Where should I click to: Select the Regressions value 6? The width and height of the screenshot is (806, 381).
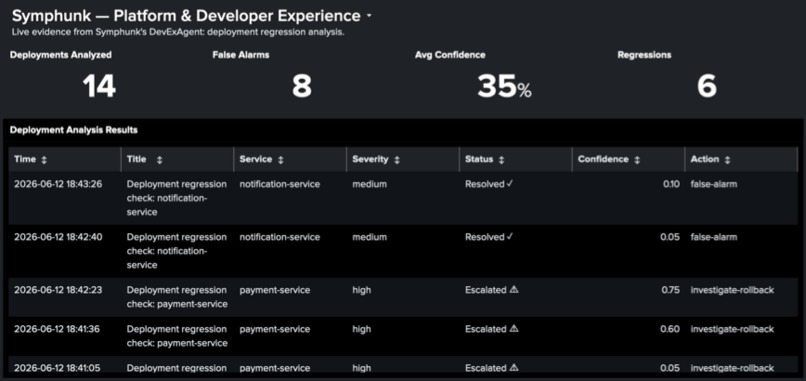coord(707,85)
